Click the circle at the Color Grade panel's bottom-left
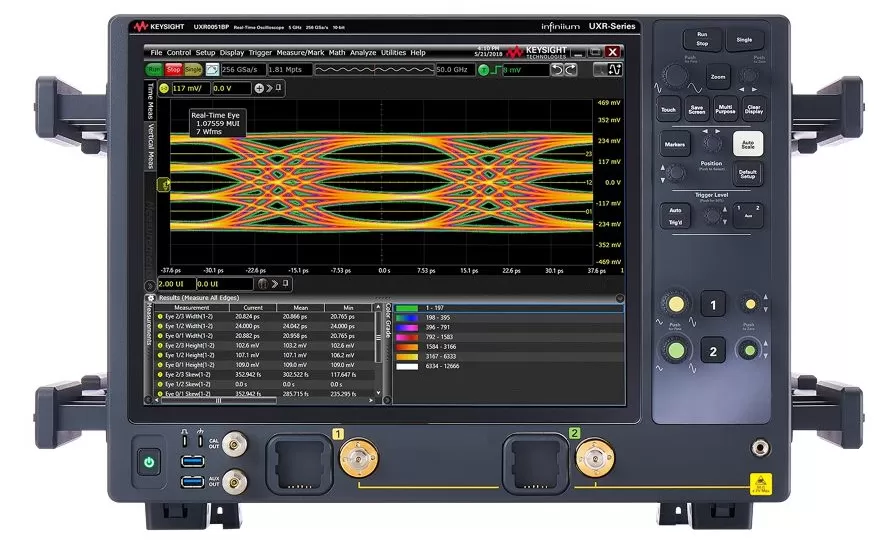This screenshot has width=895, height=544. click(387, 400)
